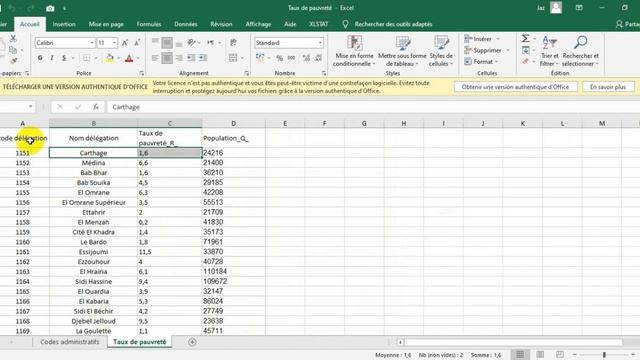Toggle middle vertical alignment

coord(167,42)
